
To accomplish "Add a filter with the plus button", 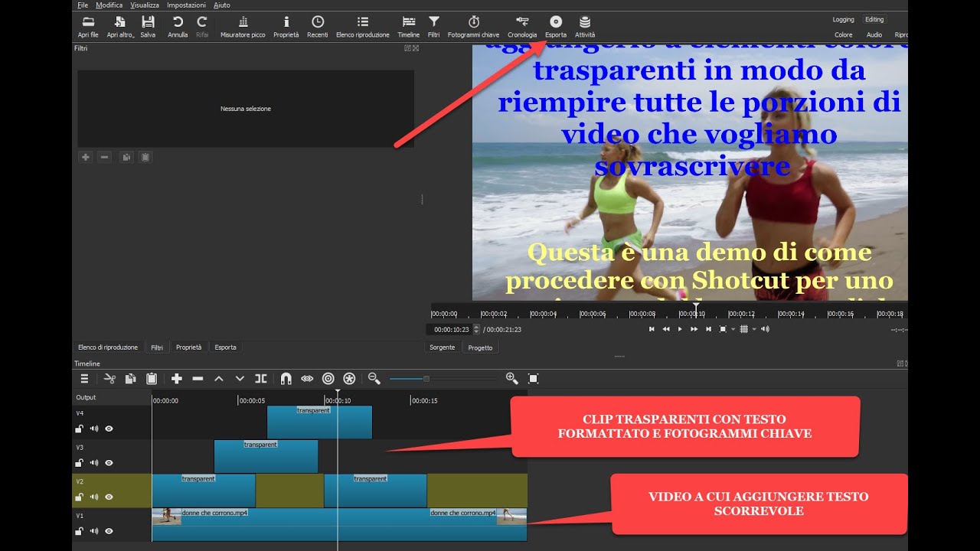I will [x=86, y=157].
